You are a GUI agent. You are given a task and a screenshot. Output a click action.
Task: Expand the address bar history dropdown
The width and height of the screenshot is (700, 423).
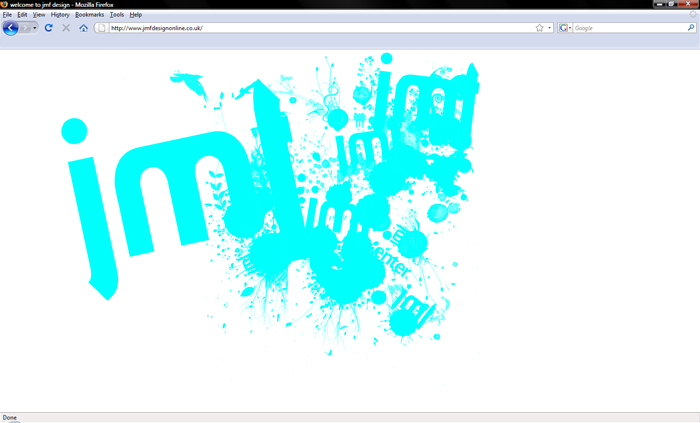(x=549, y=28)
